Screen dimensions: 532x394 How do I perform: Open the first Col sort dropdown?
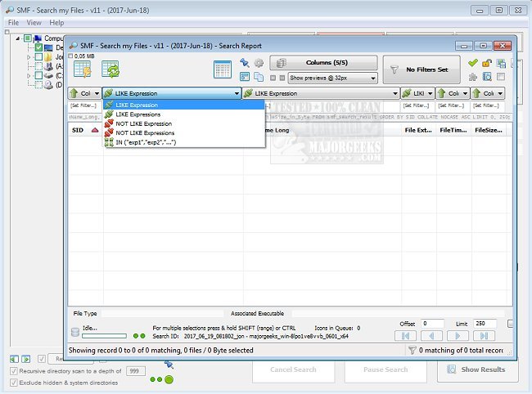pyautogui.click(x=84, y=93)
